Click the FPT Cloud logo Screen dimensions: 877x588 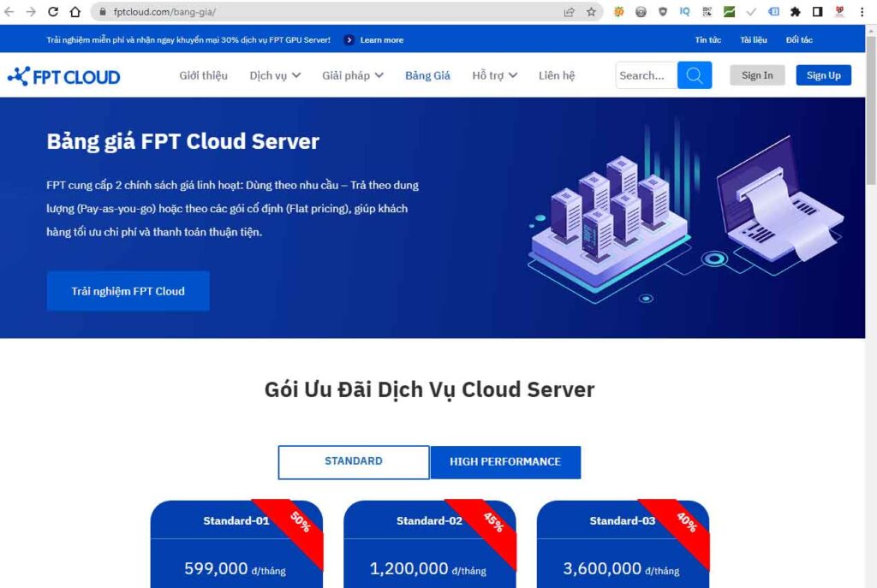pos(63,76)
